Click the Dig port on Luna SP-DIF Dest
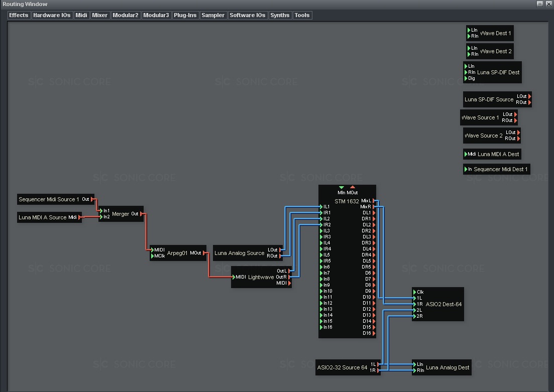 coord(466,78)
